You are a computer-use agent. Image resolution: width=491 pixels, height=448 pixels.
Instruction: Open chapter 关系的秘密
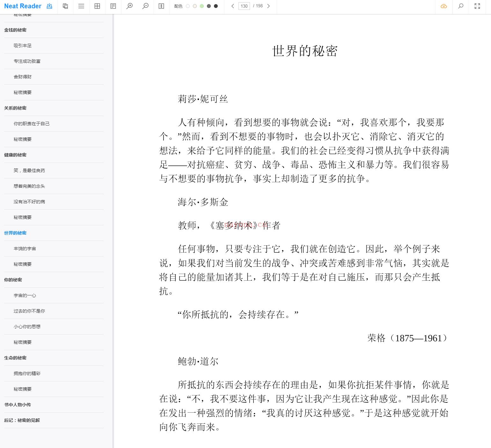tap(15, 108)
